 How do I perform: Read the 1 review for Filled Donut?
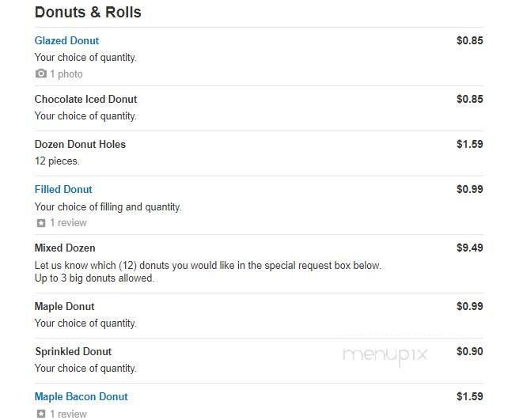tap(68, 223)
